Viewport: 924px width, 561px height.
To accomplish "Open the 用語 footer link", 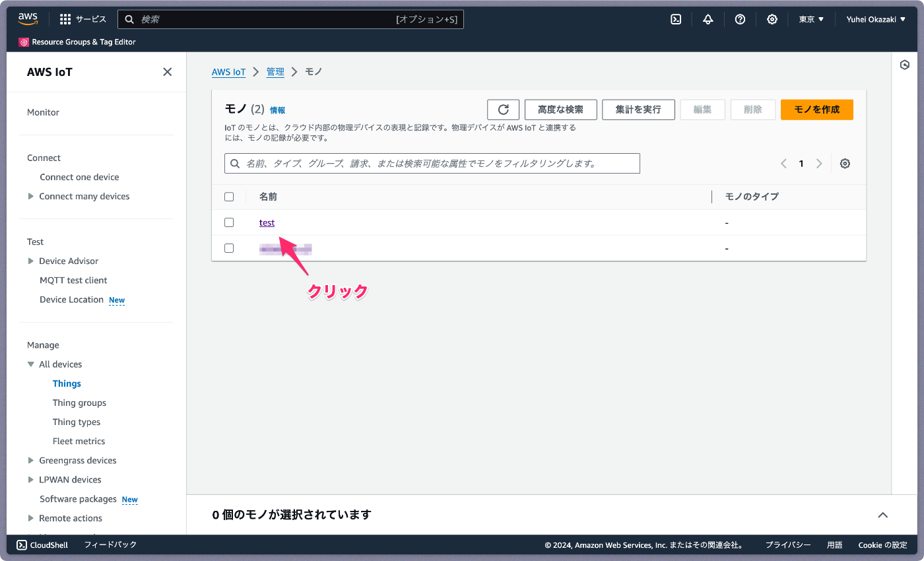I will (835, 545).
